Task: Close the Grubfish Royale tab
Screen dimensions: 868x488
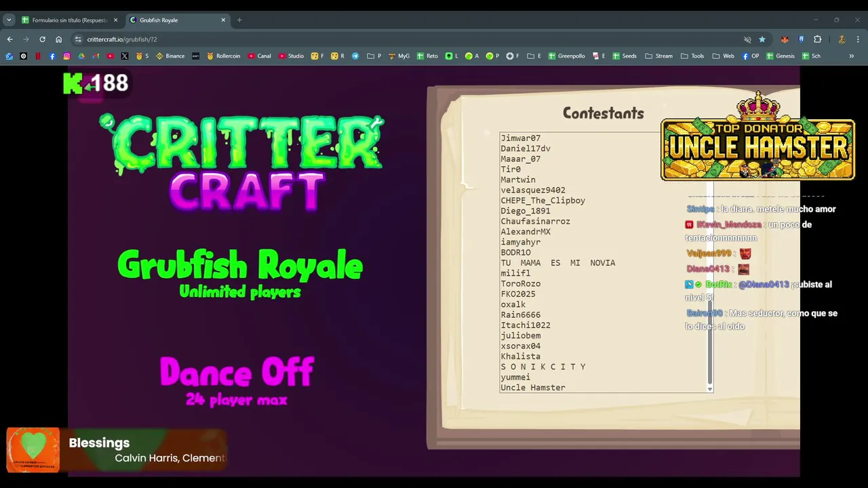Action: tap(223, 20)
